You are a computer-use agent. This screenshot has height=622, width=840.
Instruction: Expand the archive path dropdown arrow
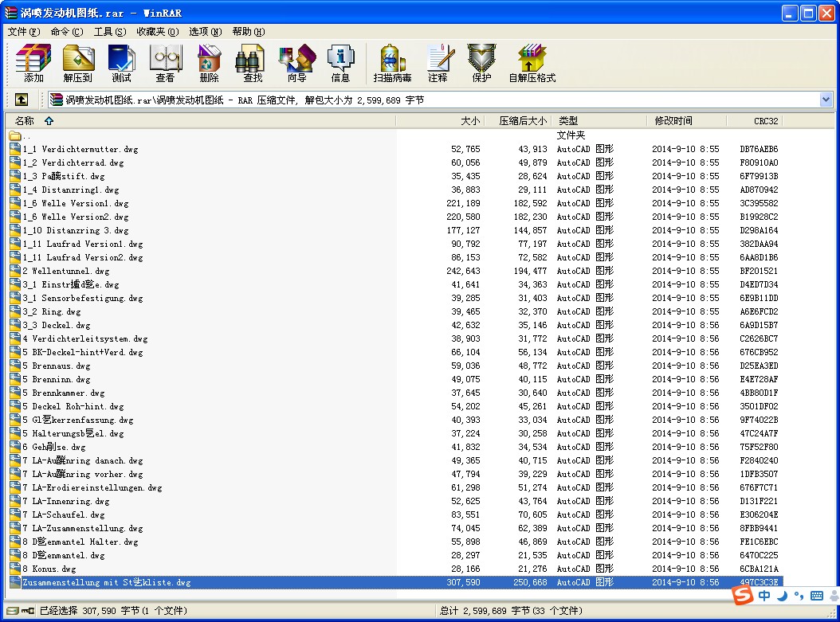pyautogui.click(x=826, y=100)
